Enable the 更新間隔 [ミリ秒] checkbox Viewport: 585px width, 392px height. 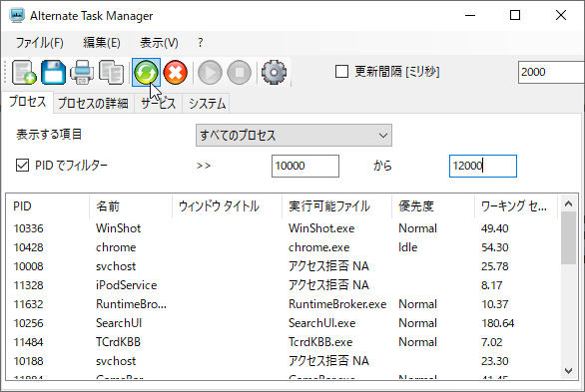pos(341,71)
